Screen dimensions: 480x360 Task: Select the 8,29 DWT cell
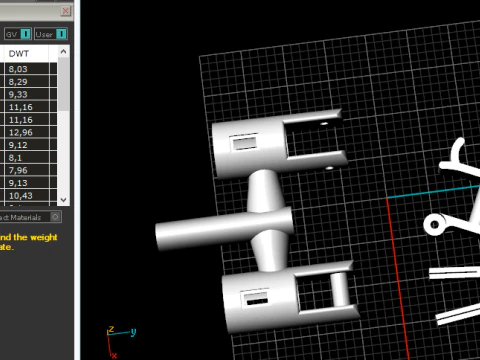click(27, 82)
